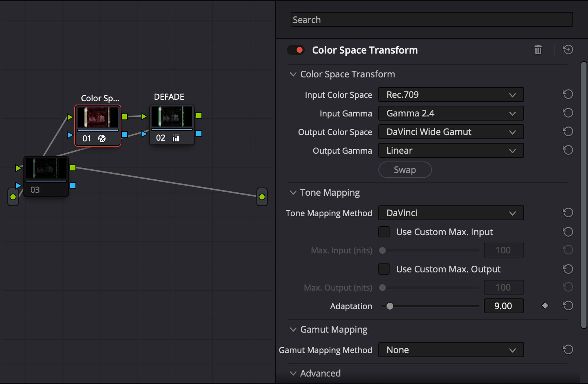
Task: Reset the Adaptation value
Action: point(568,306)
